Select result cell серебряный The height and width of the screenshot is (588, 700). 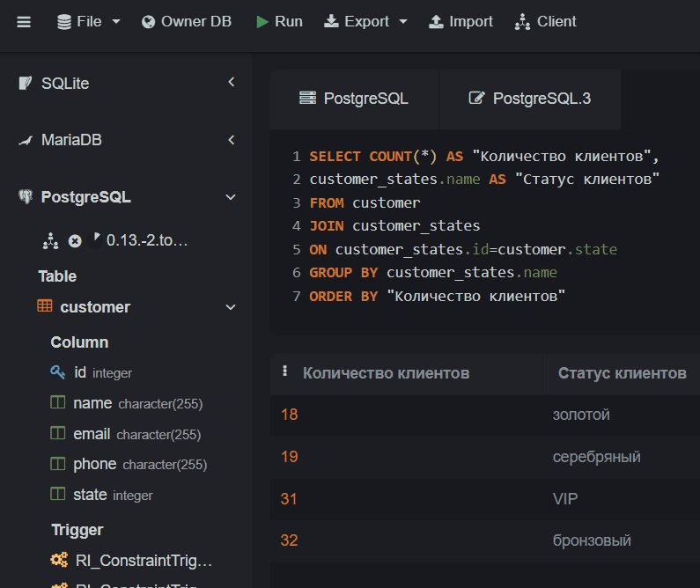pos(596,457)
